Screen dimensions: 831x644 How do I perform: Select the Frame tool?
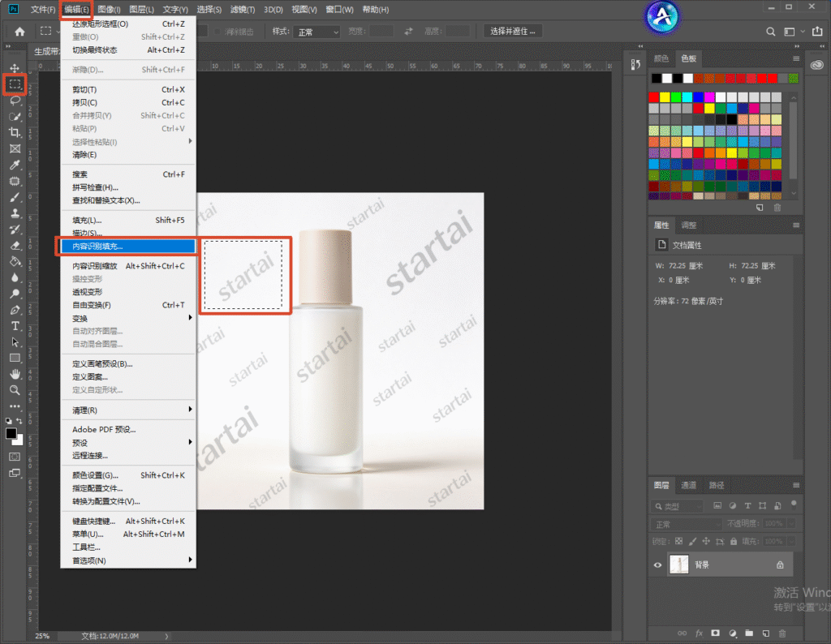tap(15, 148)
